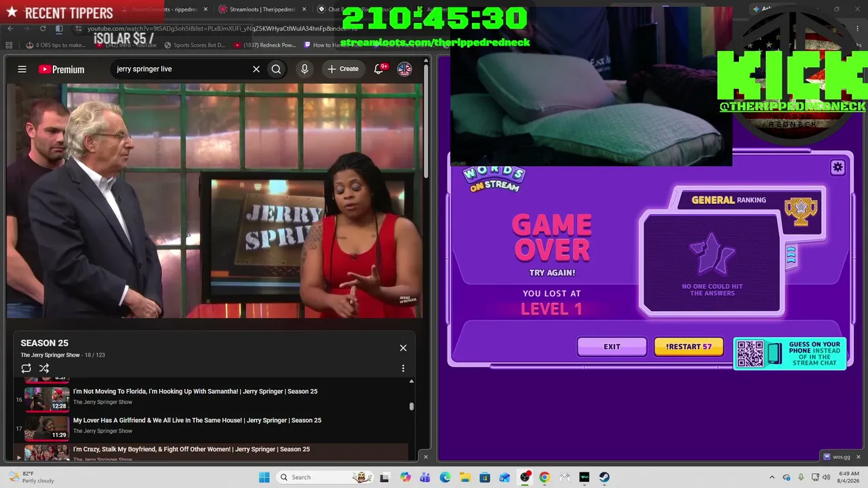Toggle shuffle on the Season 25 playlist
The width and height of the screenshot is (868, 488).
click(x=44, y=368)
